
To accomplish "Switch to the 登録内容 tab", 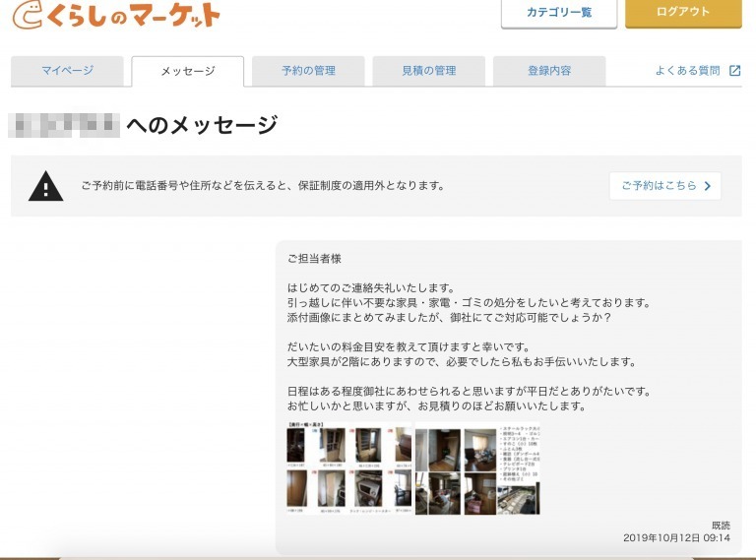I will (549, 71).
